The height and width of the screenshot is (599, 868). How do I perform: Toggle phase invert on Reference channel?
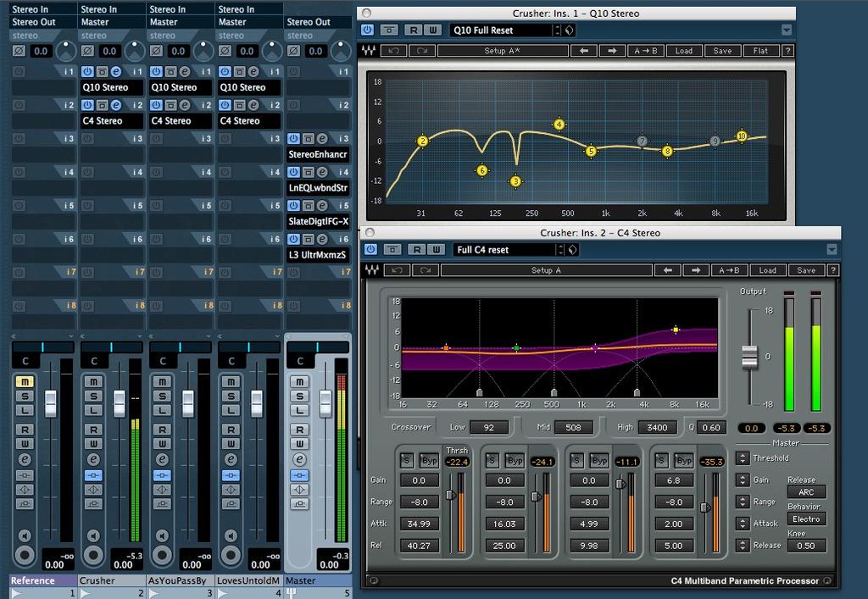point(19,51)
